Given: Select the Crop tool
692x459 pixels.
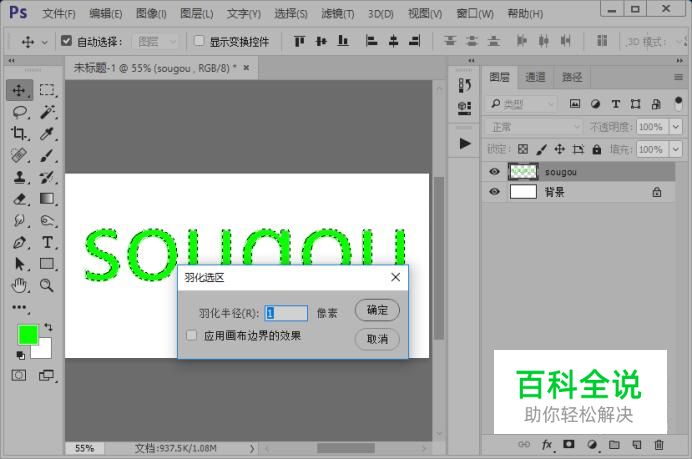Looking at the screenshot, I should click(x=19, y=133).
